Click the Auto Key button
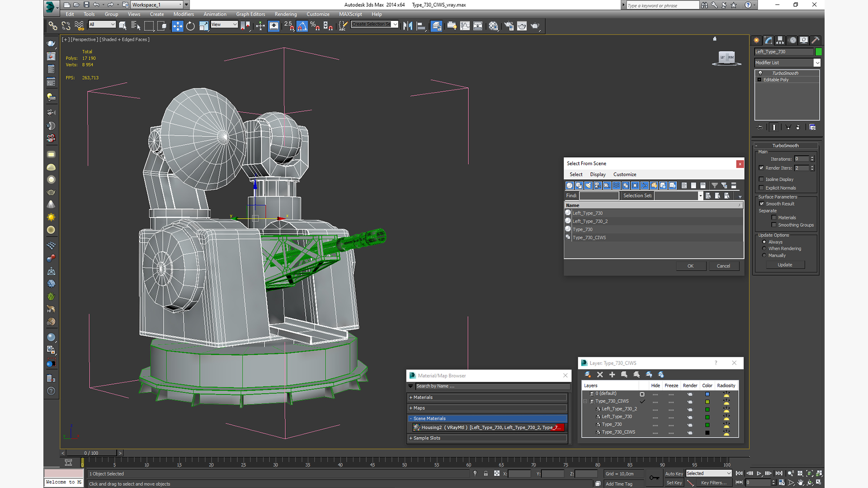This screenshot has width=868, height=488. (674, 474)
